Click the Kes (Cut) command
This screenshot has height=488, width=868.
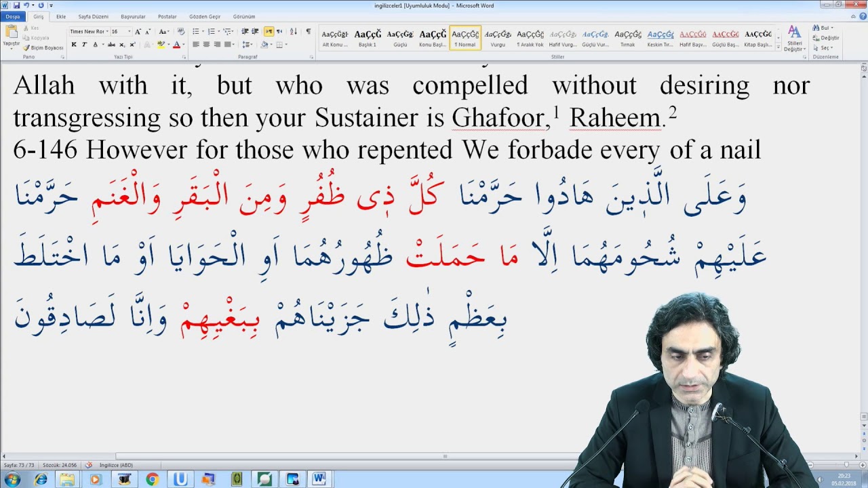(31, 28)
